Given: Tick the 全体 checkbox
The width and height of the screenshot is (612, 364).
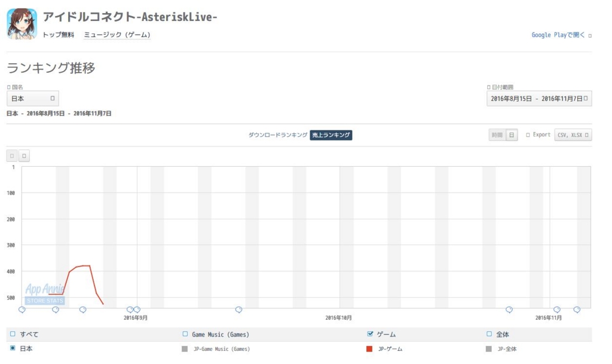Looking at the screenshot, I should pyautogui.click(x=489, y=334).
